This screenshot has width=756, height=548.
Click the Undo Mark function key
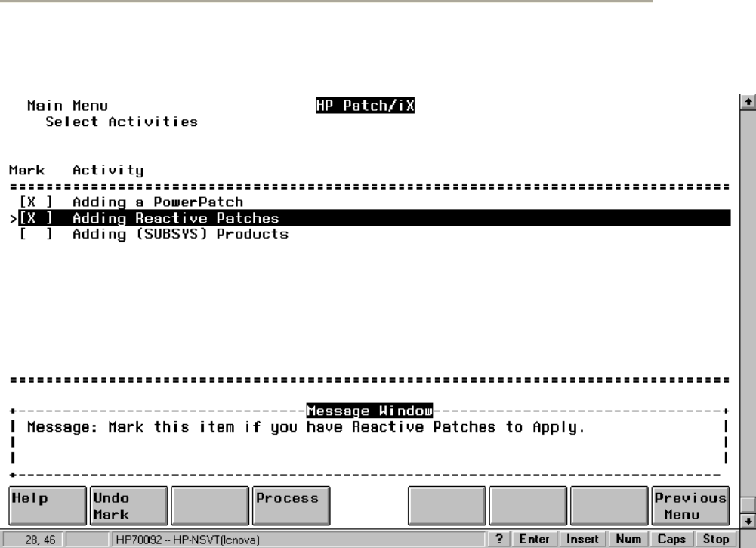128,506
